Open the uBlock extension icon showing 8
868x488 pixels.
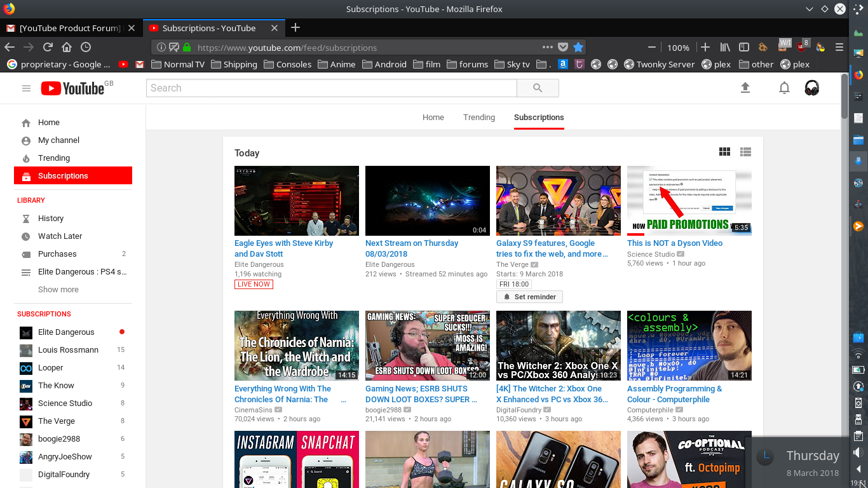tap(803, 46)
